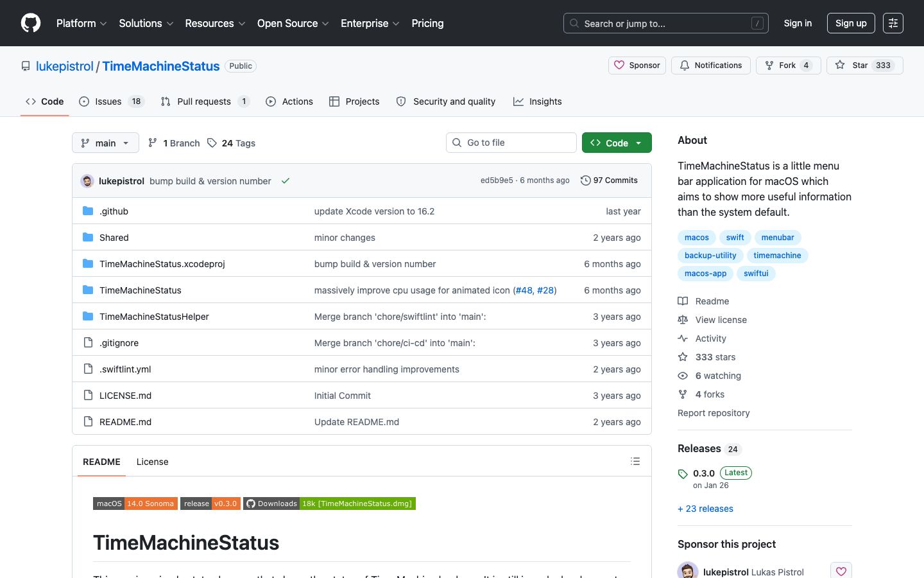The image size is (924, 578).
Task: Open the Pricing link
Action: 427,23
